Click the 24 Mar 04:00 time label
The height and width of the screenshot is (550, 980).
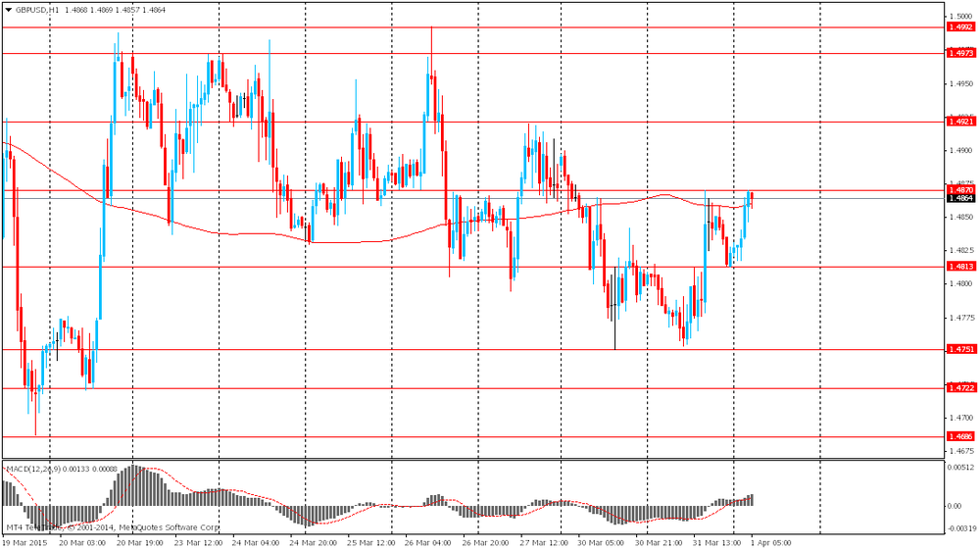(256, 543)
